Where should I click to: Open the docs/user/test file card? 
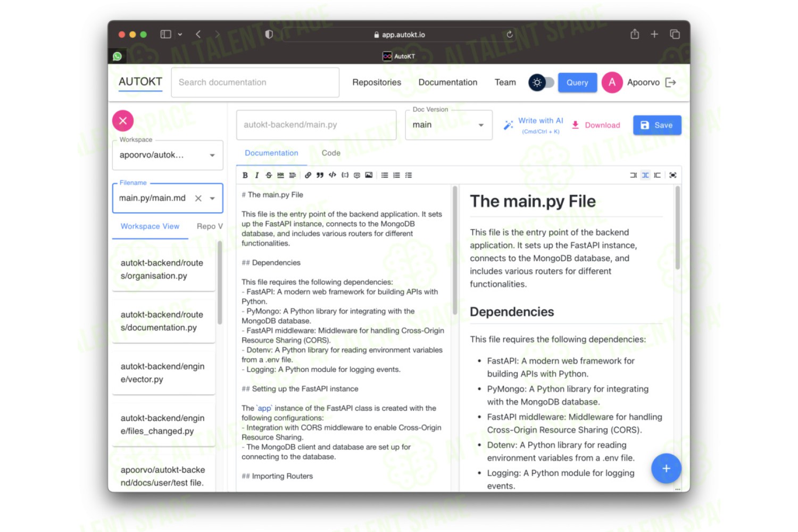click(x=164, y=473)
